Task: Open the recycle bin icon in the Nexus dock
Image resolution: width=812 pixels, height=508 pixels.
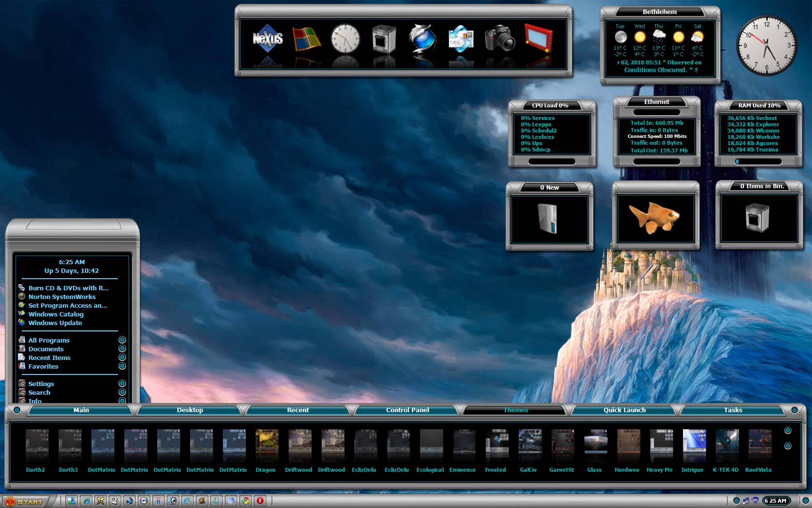Action: 384,39
